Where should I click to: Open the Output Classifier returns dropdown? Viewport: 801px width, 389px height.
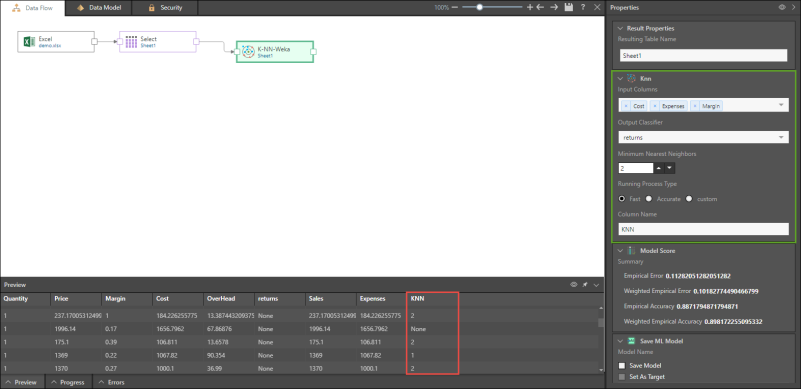781,138
